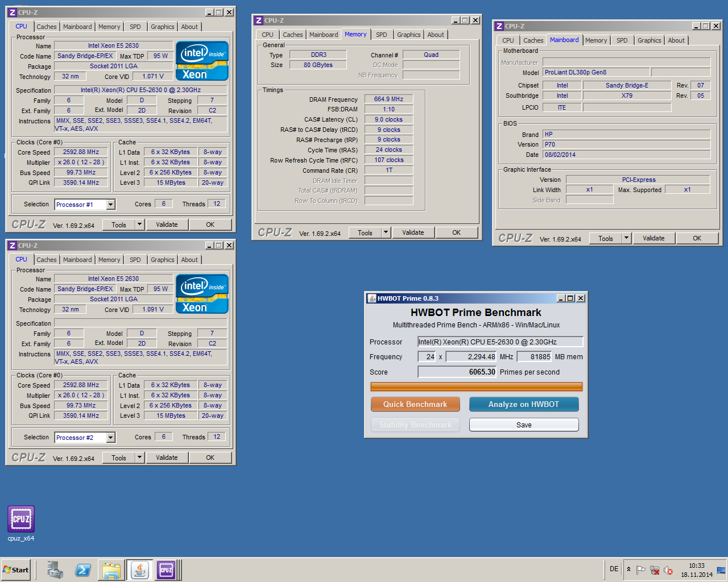Click the Intel Xeon logo in Processor #1 window
728x582 pixels.
coord(202,61)
